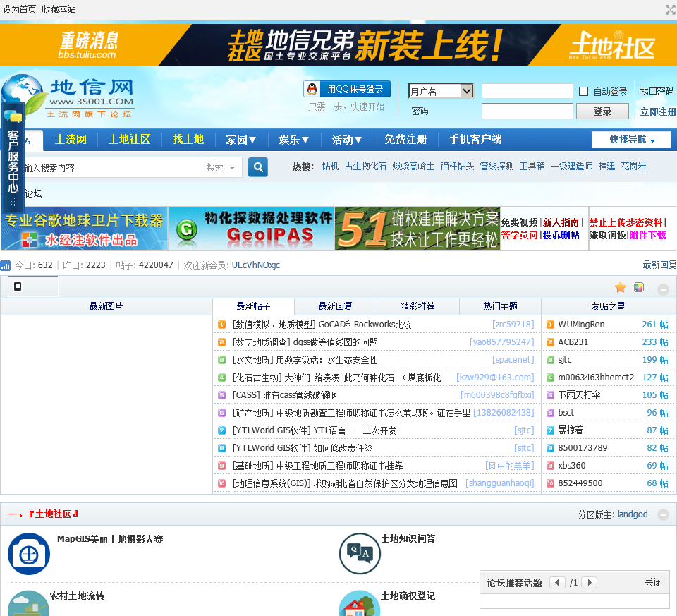Open user WUMingRen profile

point(581,325)
